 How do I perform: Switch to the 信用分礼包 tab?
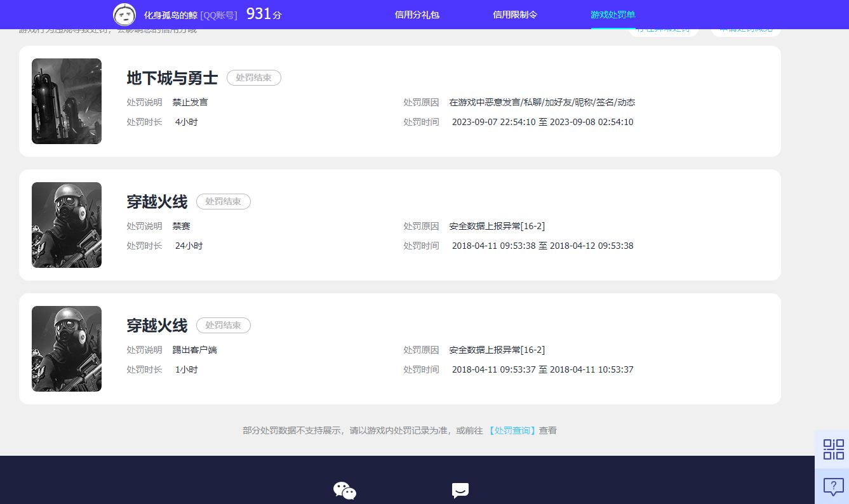417,15
